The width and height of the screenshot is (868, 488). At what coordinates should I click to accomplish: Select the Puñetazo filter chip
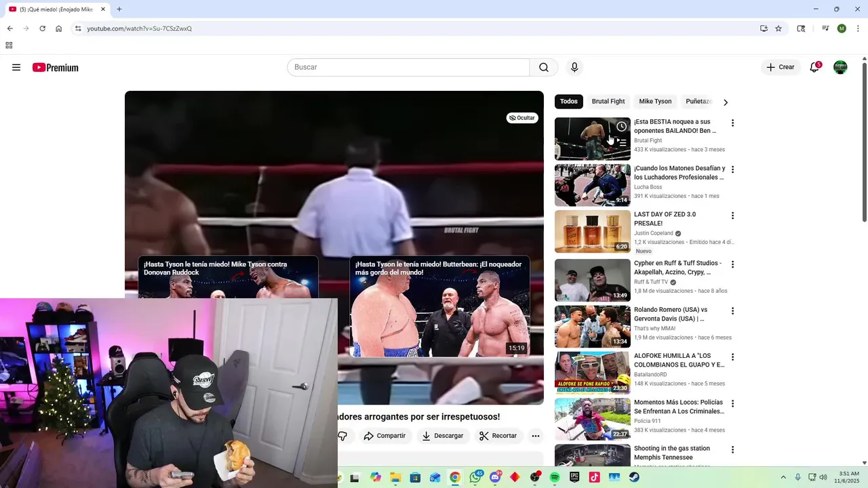[x=698, y=102]
